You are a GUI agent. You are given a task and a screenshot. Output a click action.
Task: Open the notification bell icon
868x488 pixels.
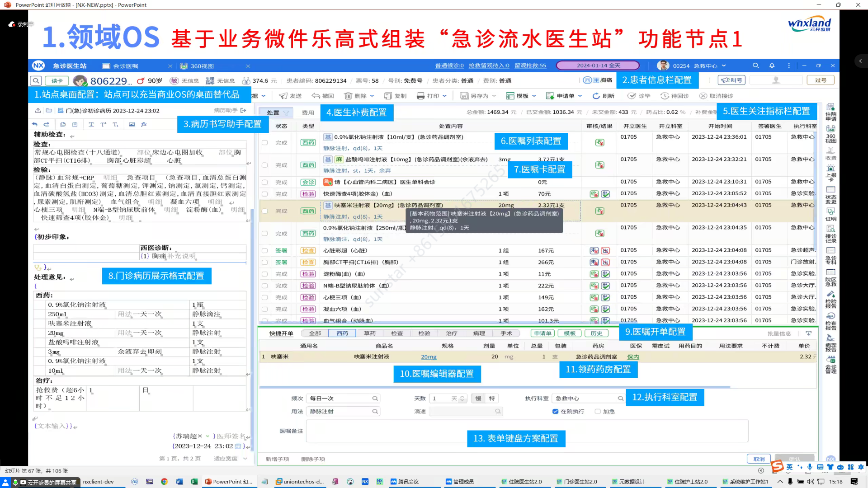(x=772, y=66)
